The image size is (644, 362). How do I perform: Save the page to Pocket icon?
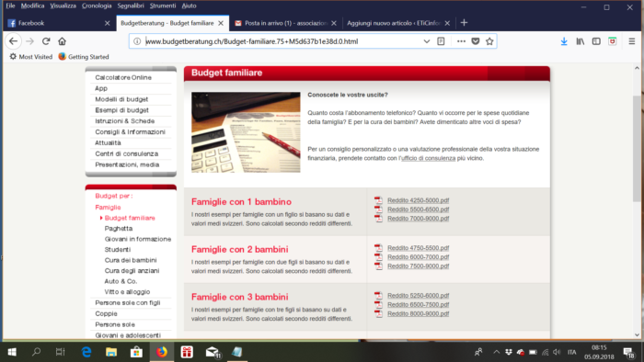point(476,41)
